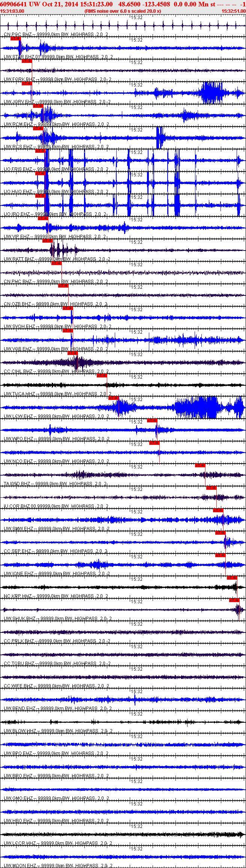Select the pick flag on CC.CIHL trace
The width and height of the screenshot is (246, 868).
point(72,353)
